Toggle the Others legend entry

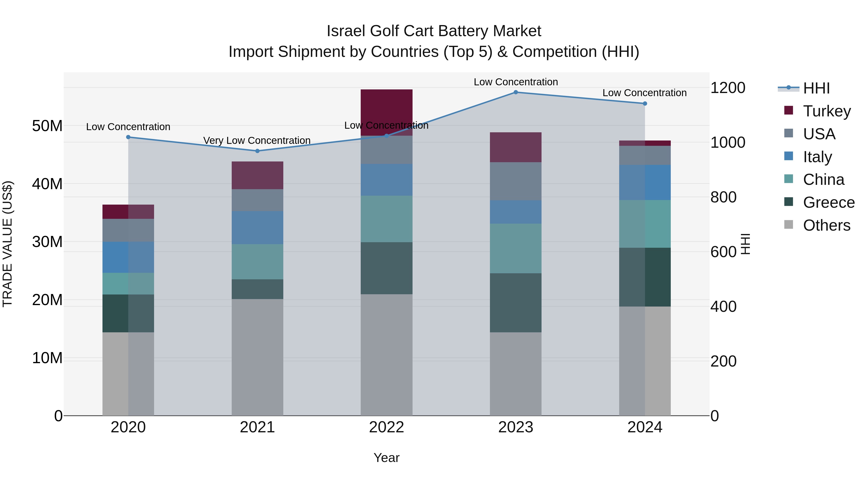click(817, 225)
